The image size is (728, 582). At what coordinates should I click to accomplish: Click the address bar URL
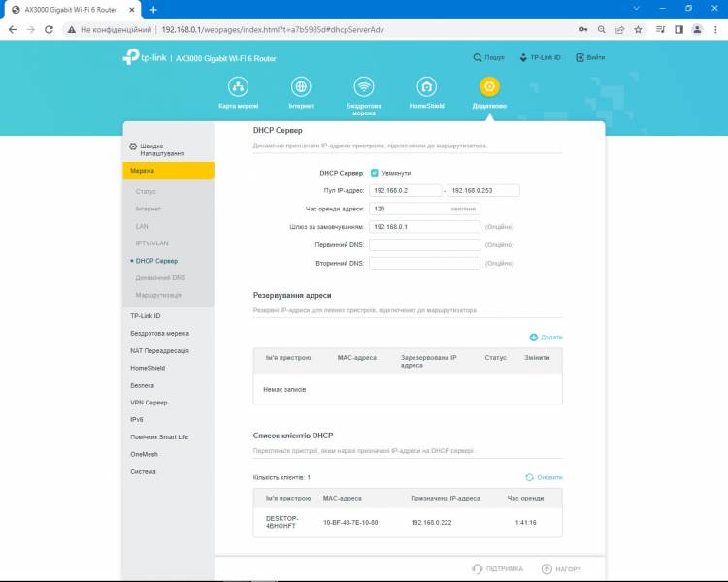[273, 30]
